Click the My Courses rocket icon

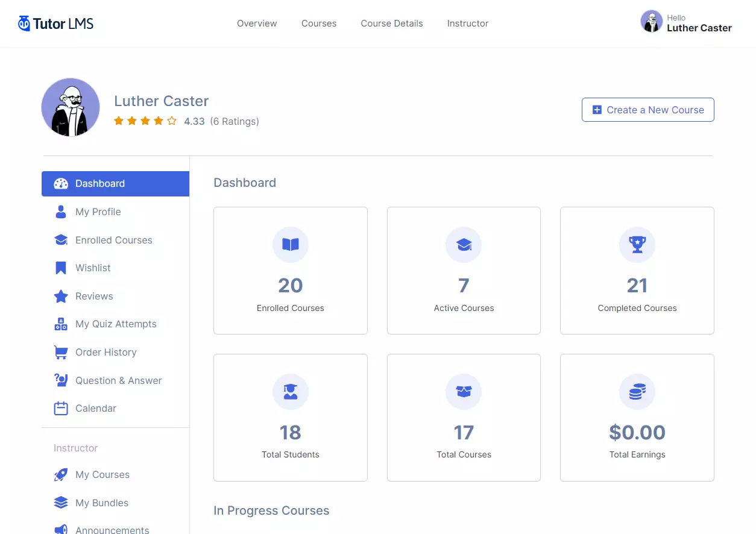(61, 475)
